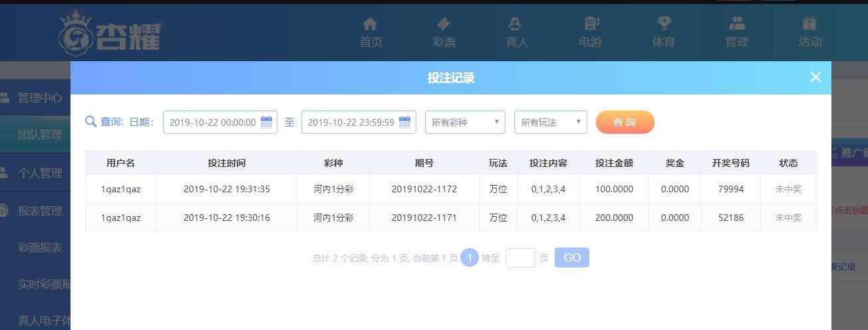This screenshot has width=868, height=330.
Task: Click the magnifier search icon beside 查询
Action: coord(91,121)
